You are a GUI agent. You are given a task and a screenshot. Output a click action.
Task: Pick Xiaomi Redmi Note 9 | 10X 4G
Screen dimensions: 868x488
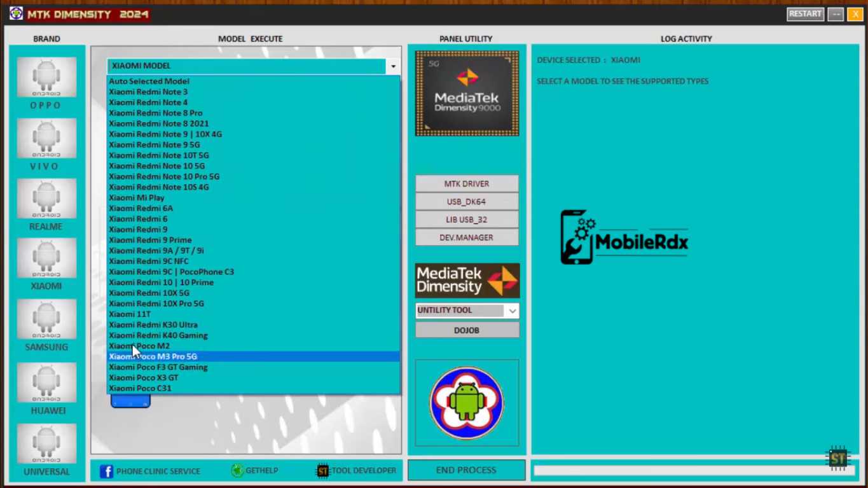coord(253,134)
